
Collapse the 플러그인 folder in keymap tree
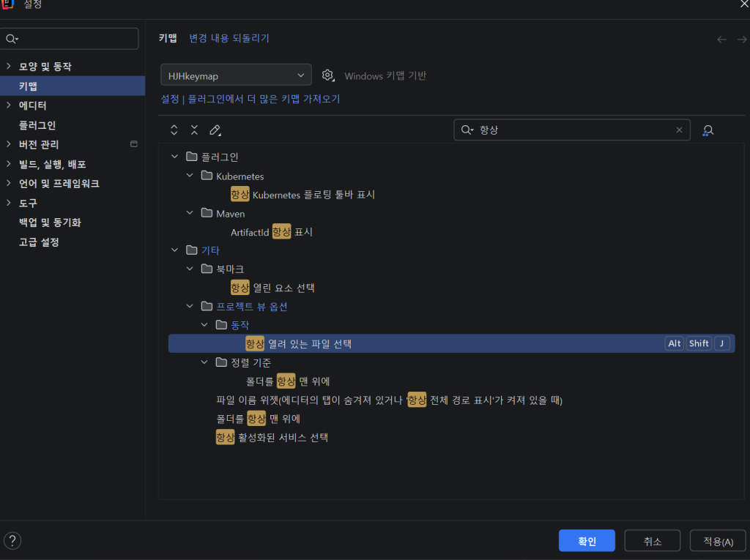(x=174, y=157)
